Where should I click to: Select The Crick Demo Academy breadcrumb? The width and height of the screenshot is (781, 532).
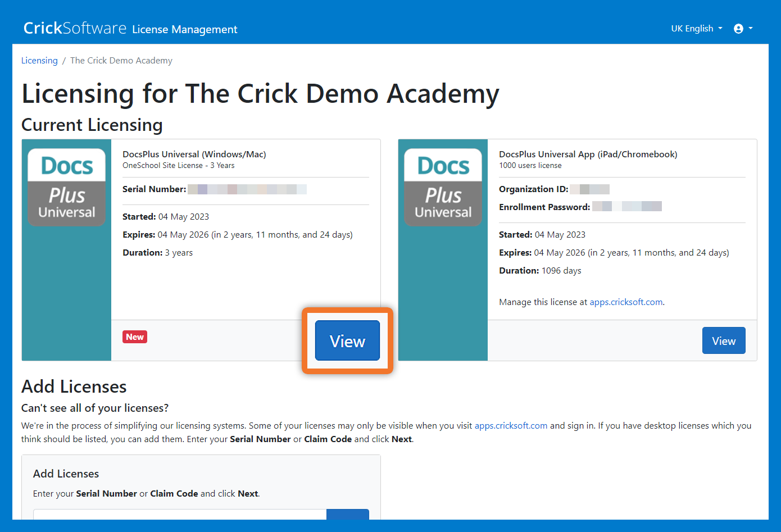121,61
